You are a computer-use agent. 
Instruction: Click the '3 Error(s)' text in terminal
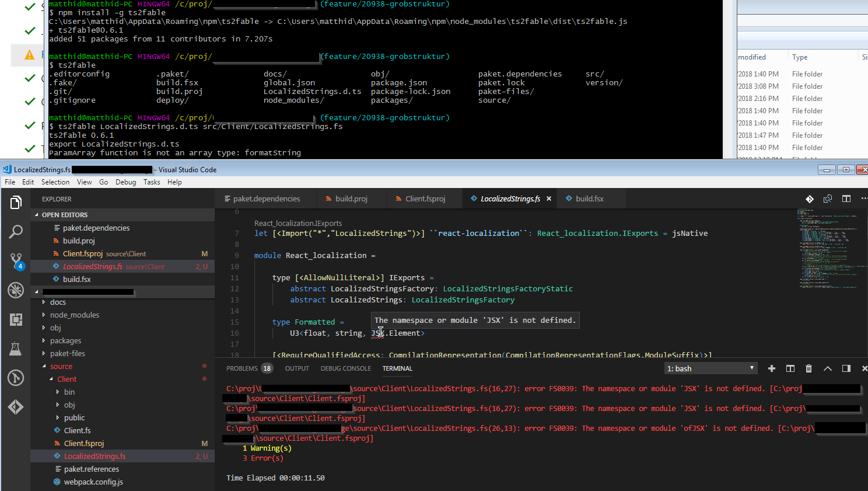[x=263, y=458]
